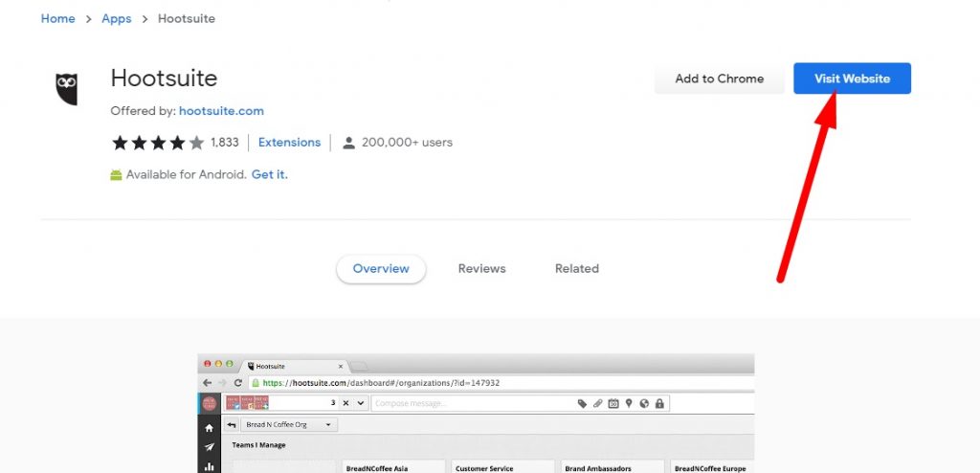Select the Hootsuite browser tab in the preview
Image resolution: width=980 pixels, height=473 pixels.
coord(293,366)
